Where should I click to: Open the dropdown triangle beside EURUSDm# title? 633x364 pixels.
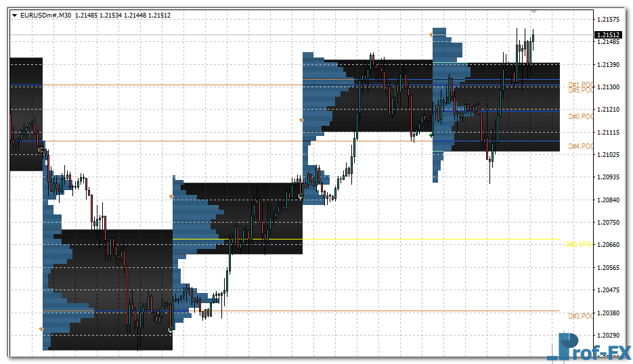coord(14,15)
